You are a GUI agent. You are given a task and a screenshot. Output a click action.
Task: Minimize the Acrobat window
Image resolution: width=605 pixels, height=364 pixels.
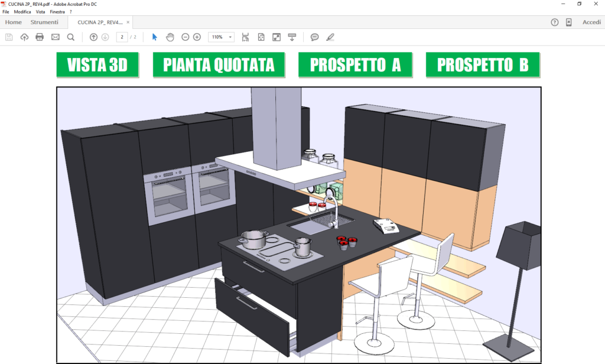(563, 4)
